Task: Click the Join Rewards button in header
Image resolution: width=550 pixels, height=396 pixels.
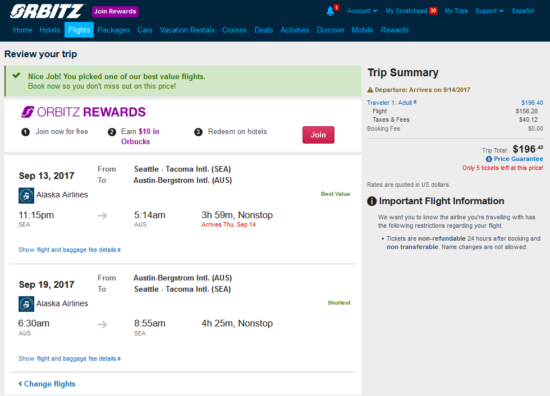Action: pyautogui.click(x=115, y=12)
